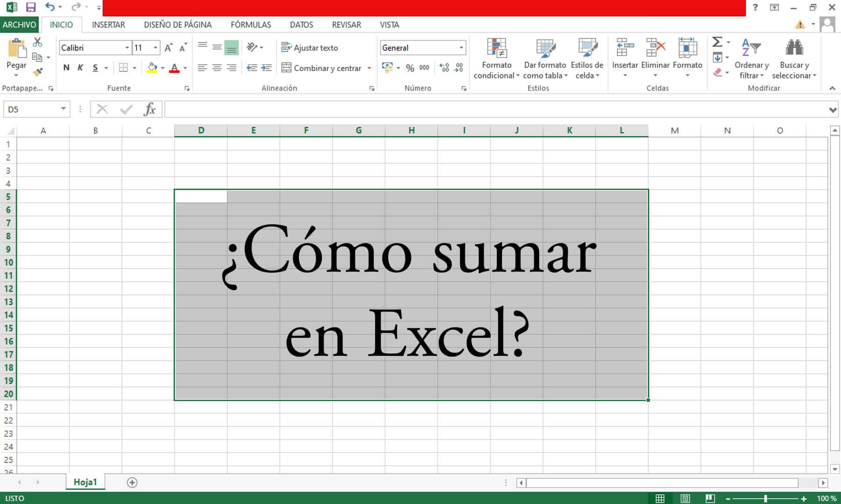Click column M header
The width and height of the screenshot is (841, 504).
pos(674,130)
